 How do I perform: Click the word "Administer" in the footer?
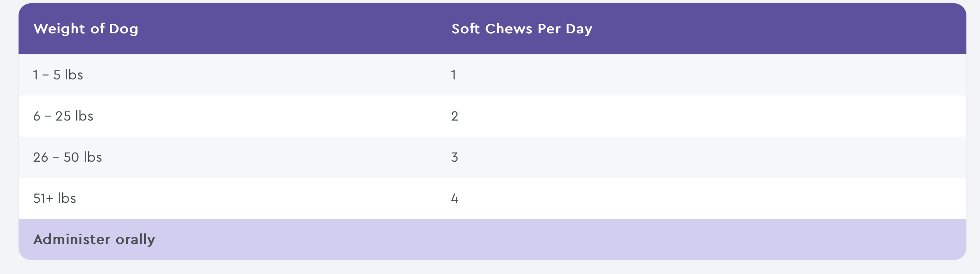(72, 239)
